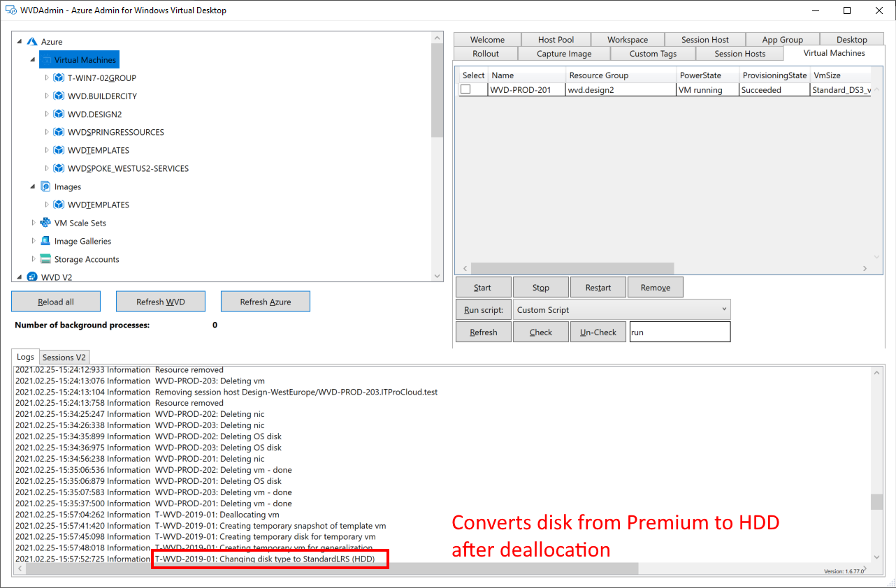
Task: Sort by the PowerState column header
Action: point(708,75)
